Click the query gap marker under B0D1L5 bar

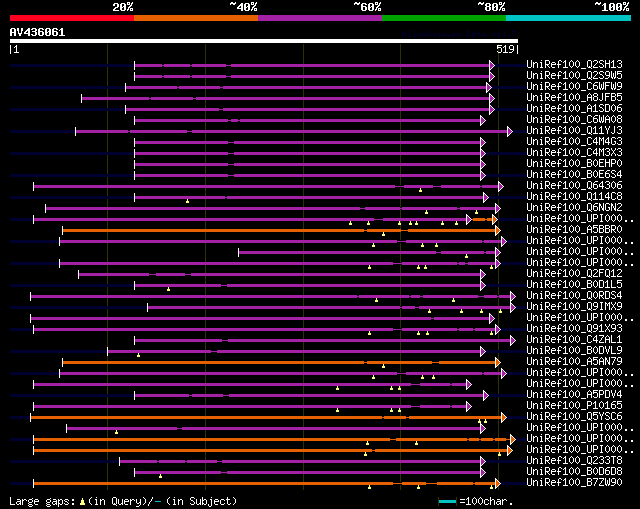click(168, 289)
